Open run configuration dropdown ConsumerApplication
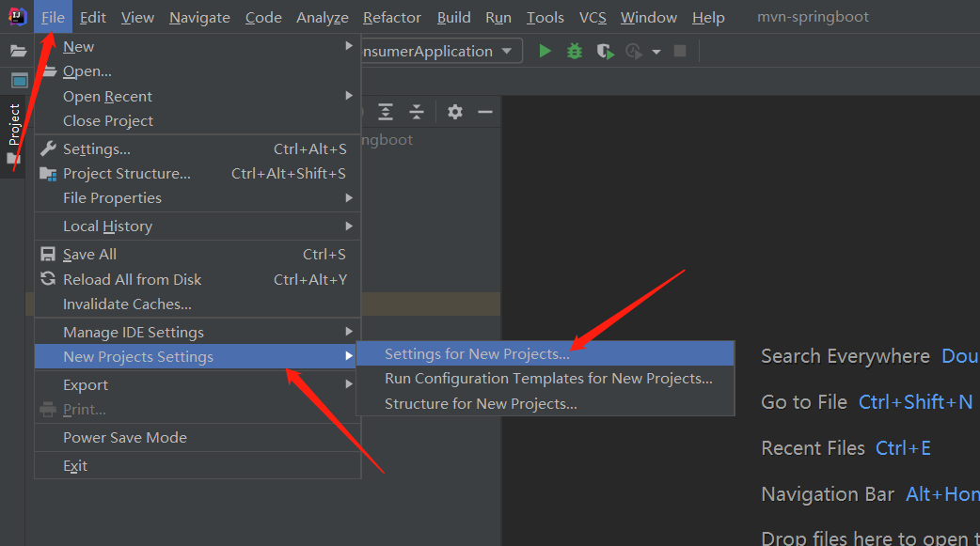 pos(441,52)
